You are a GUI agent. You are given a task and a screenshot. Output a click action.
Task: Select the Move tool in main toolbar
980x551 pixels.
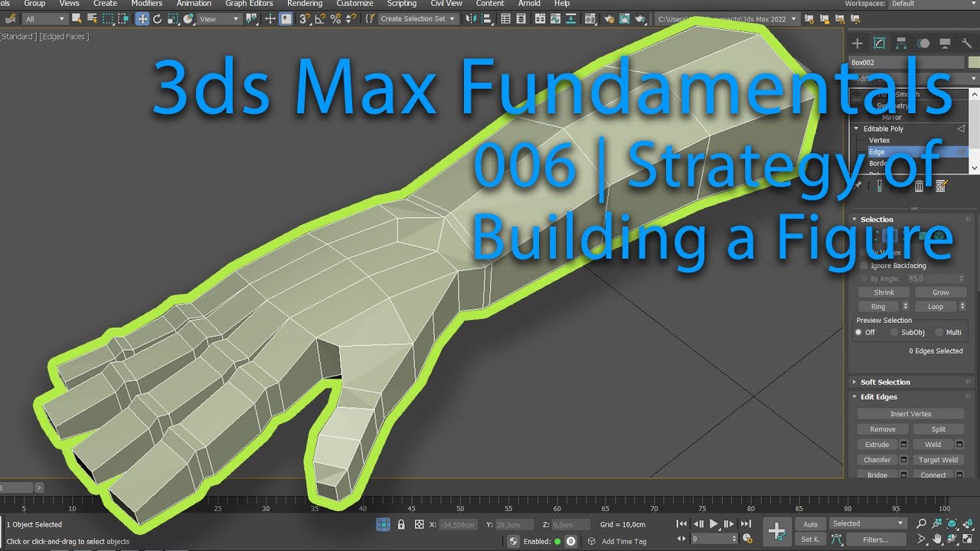(x=142, y=19)
